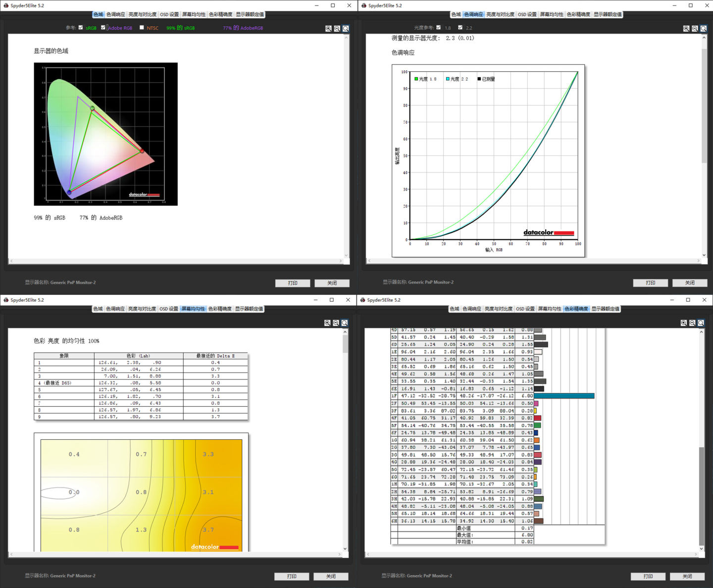Screen dimensions: 713x588
Task: Click zoom-in magnifier in the 色彩精确度 accuracy window
Action: [684, 323]
